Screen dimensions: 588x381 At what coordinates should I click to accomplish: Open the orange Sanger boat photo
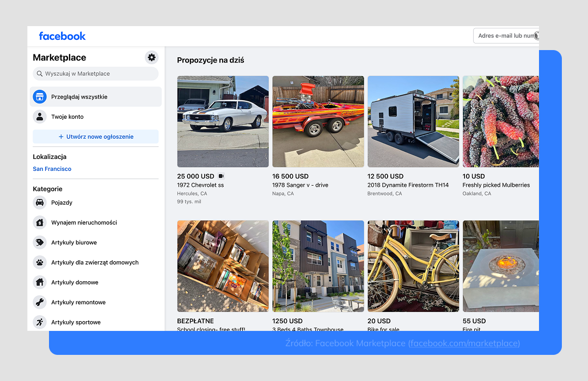tap(318, 121)
